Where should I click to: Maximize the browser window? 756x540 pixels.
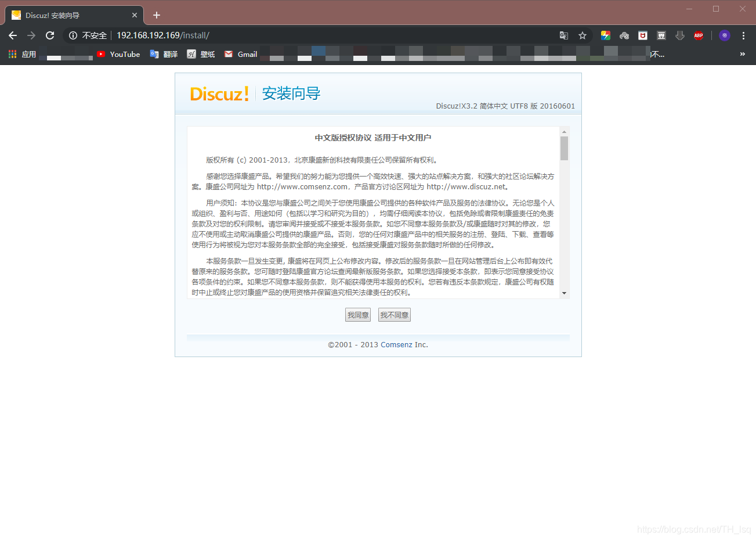pos(716,9)
